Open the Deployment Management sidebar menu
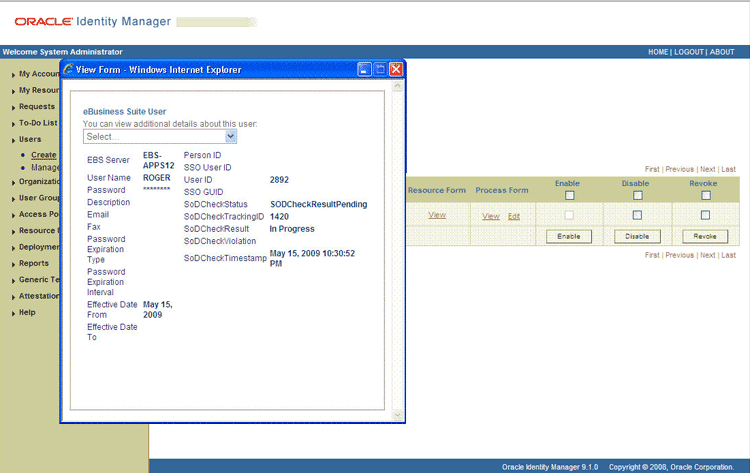The image size is (750, 473). pos(39,247)
